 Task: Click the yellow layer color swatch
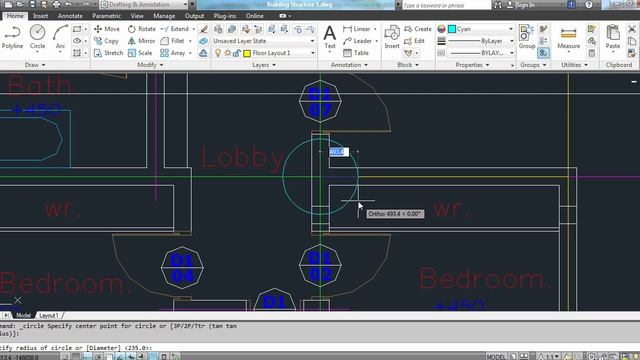click(x=247, y=53)
